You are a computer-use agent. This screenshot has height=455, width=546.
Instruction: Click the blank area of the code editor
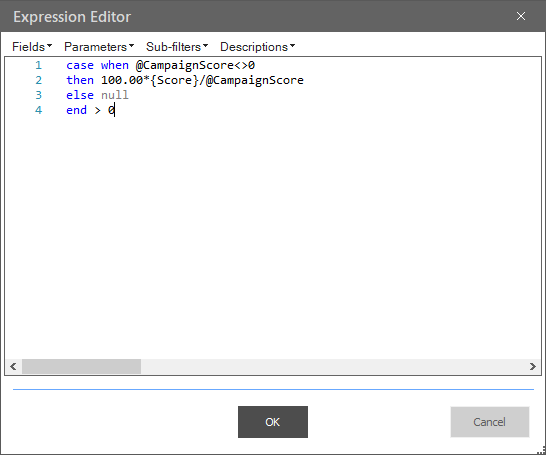point(273,237)
